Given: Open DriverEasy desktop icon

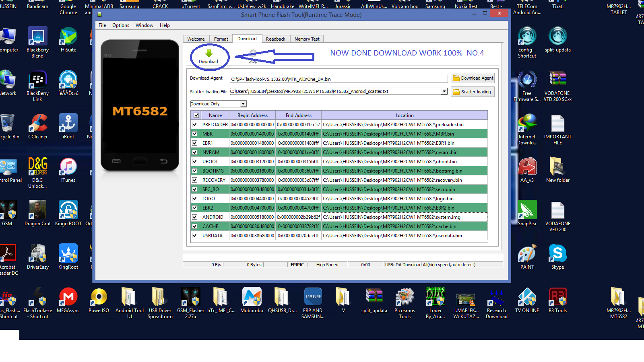Looking at the screenshot, I should click(x=38, y=257).
